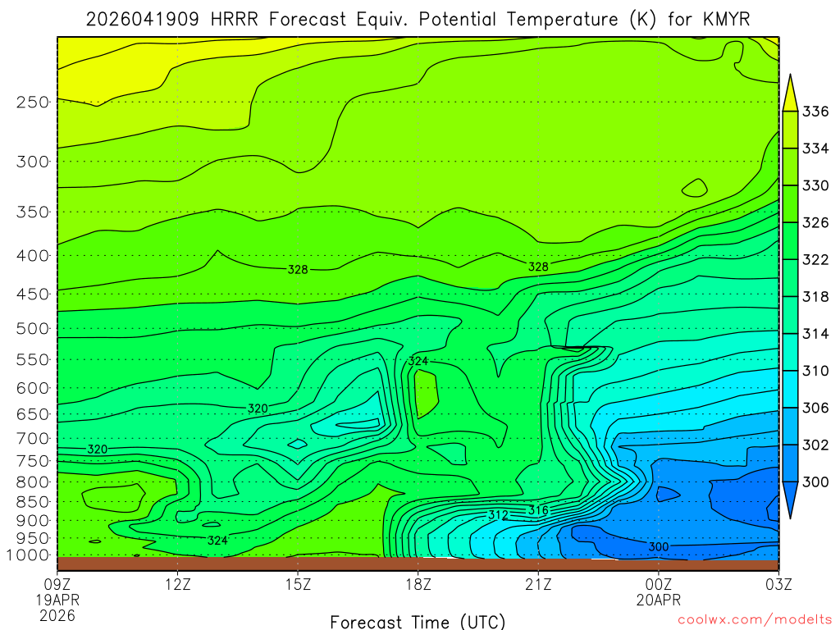Pick the colorbar swatch between 300 and 302

point(790,463)
